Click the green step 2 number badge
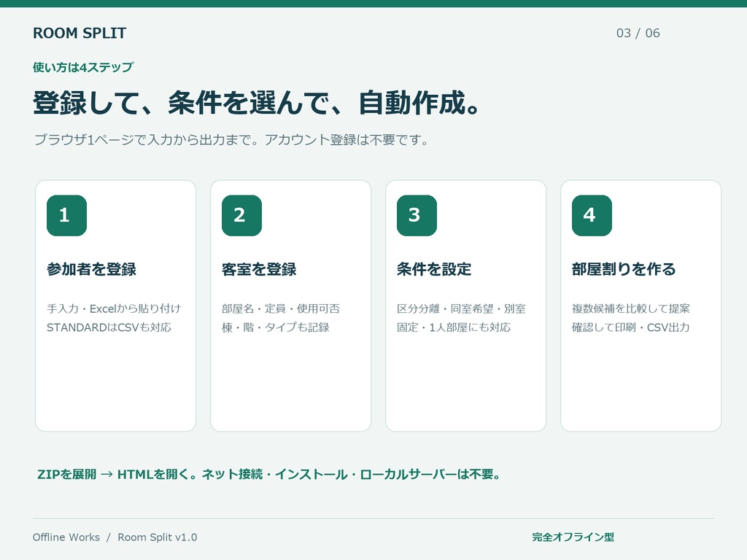 coord(241,215)
